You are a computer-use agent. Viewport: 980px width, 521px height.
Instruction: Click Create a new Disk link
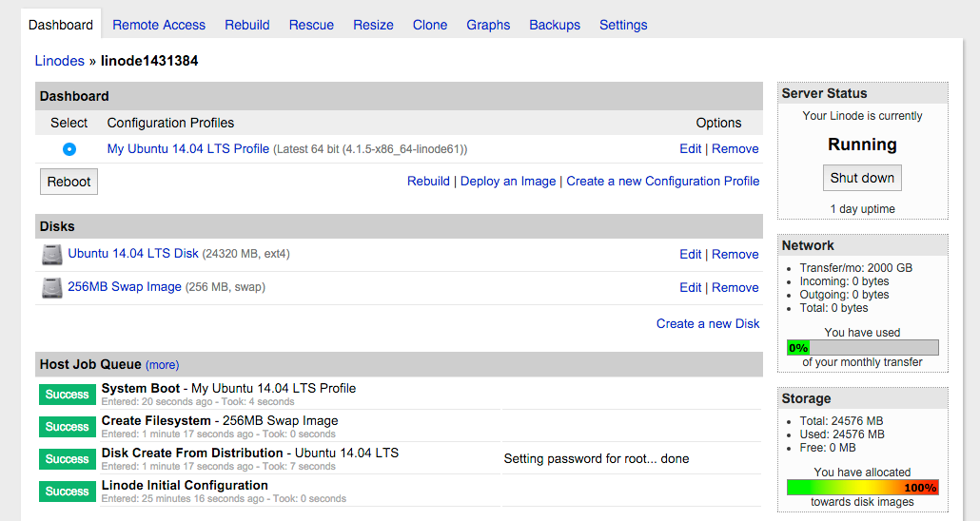708,323
